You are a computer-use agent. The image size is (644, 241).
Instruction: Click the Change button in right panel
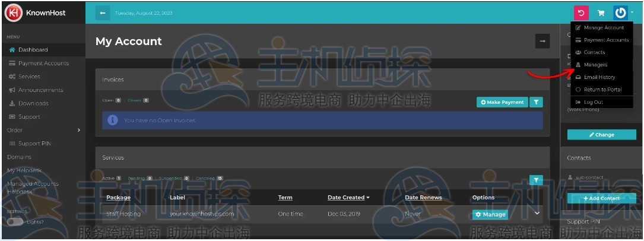tap(602, 135)
